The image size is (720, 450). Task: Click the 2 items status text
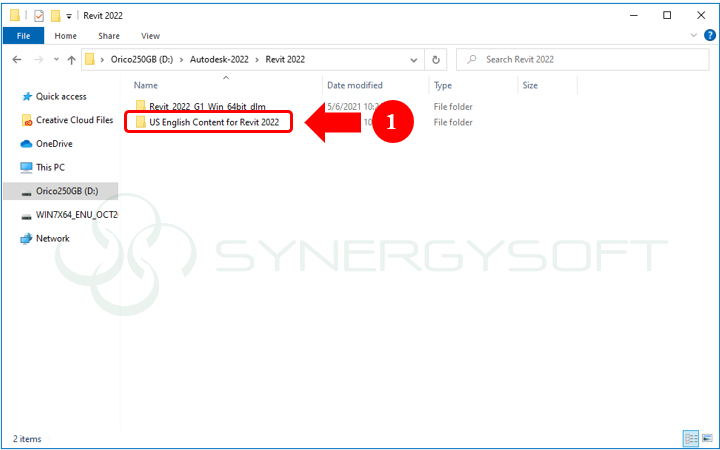tap(27, 439)
